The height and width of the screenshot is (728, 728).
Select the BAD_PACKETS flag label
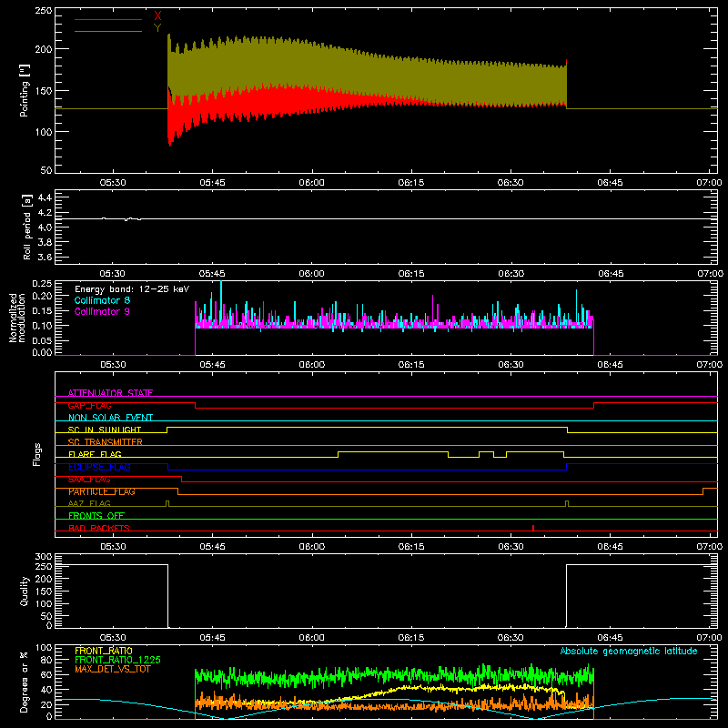point(99,528)
